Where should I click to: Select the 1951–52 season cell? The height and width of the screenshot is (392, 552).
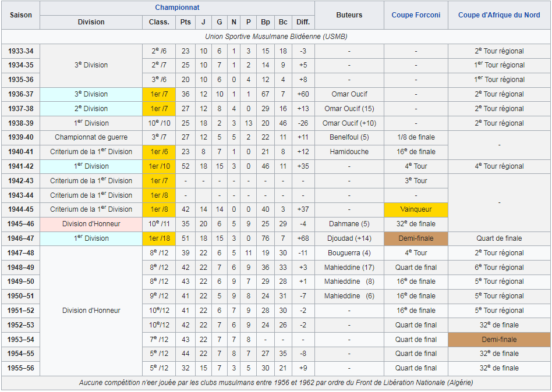point(21,311)
